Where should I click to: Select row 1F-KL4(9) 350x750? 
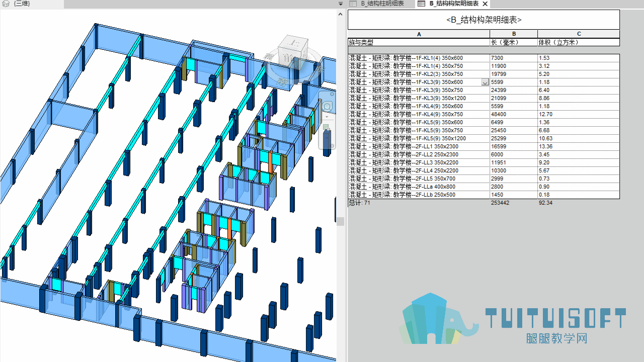[484, 115]
